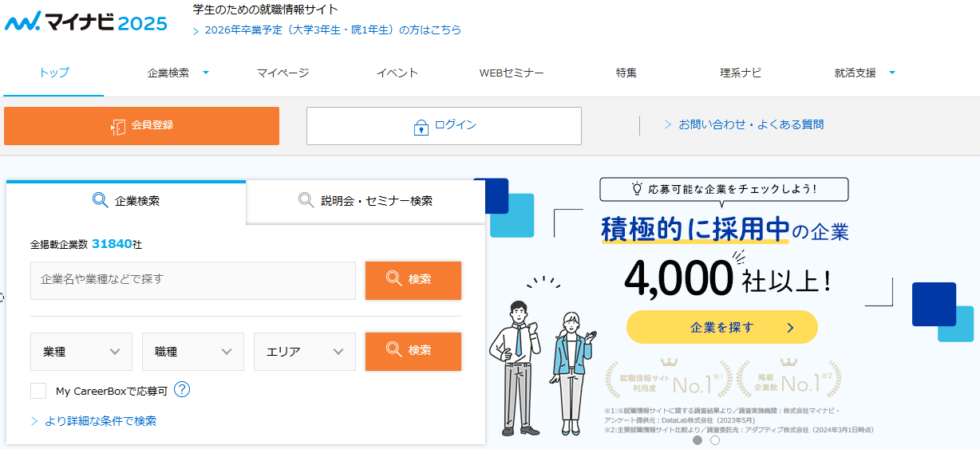Expand the エリア dropdown
This screenshot has width=980, height=449.
[x=305, y=352]
